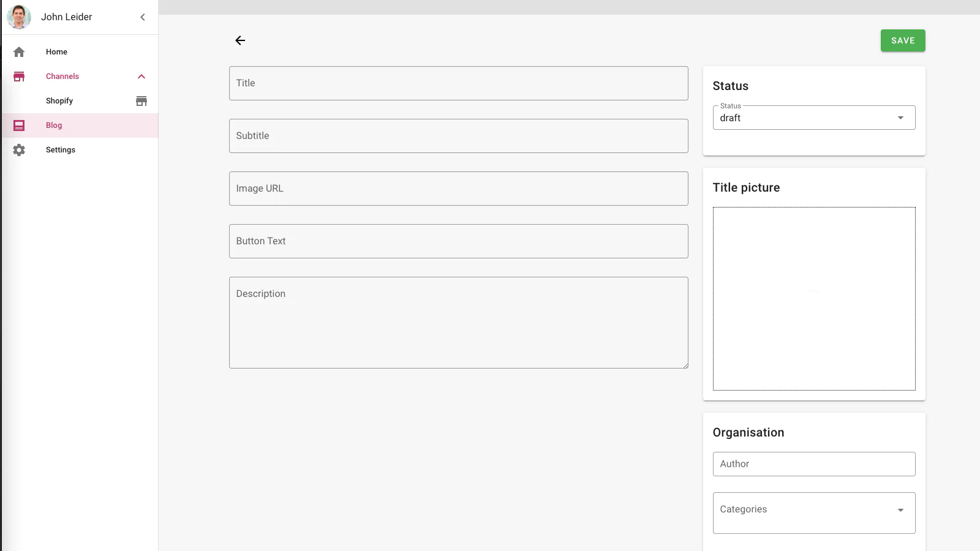Image resolution: width=980 pixels, height=551 pixels.
Task: Select the Home menu item
Action: (56, 52)
